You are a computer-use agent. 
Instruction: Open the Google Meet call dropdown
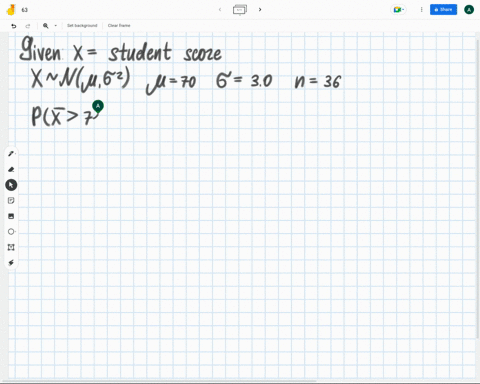398,10
